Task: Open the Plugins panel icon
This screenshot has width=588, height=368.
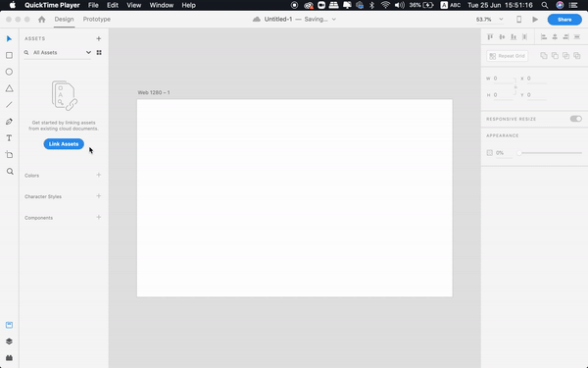Action: [x=10, y=357]
